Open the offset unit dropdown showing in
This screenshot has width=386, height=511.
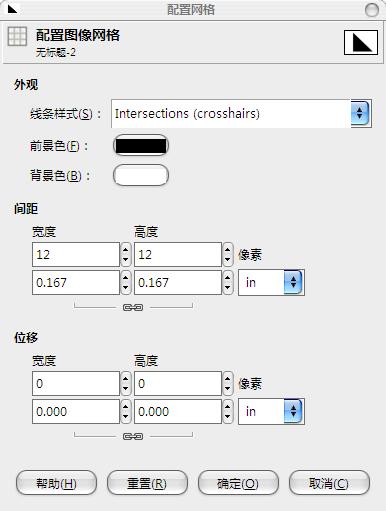click(271, 412)
